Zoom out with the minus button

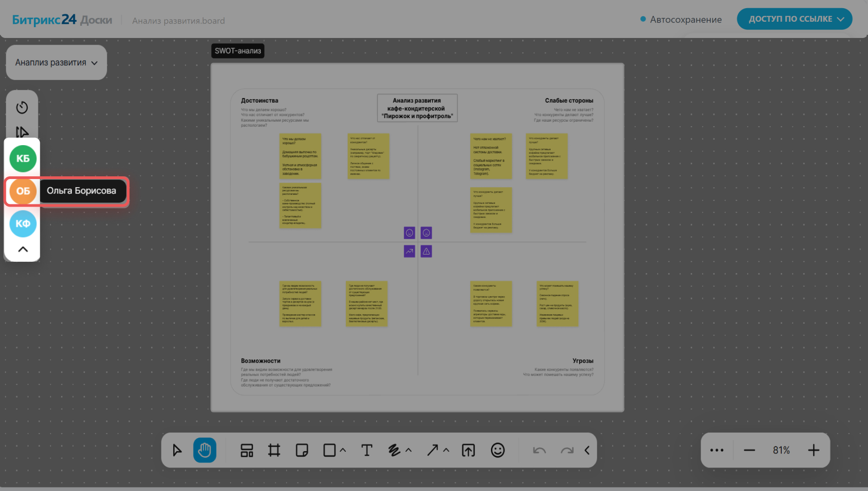[x=749, y=450]
